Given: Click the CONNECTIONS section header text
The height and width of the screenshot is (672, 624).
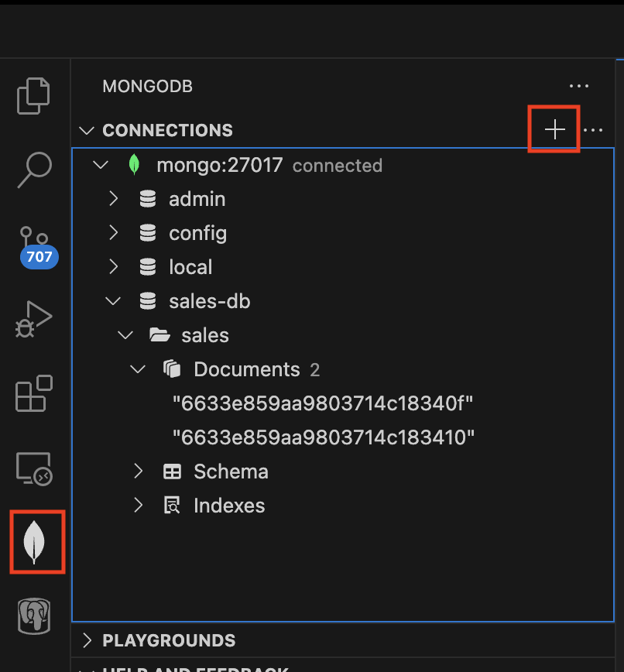Looking at the screenshot, I should (x=167, y=130).
